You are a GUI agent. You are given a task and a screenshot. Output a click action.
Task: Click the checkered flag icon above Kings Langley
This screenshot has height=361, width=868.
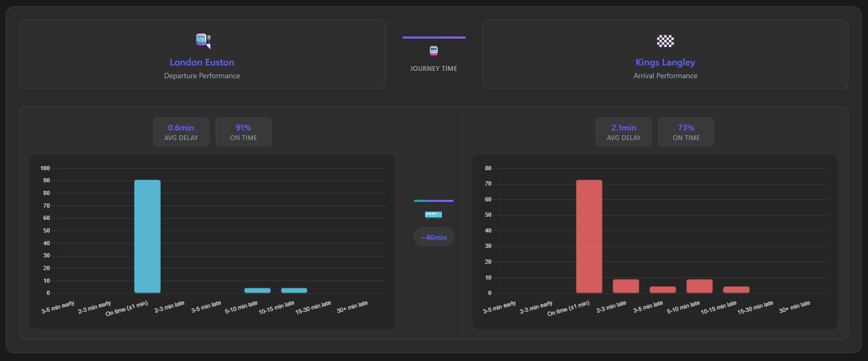click(x=665, y=41)
